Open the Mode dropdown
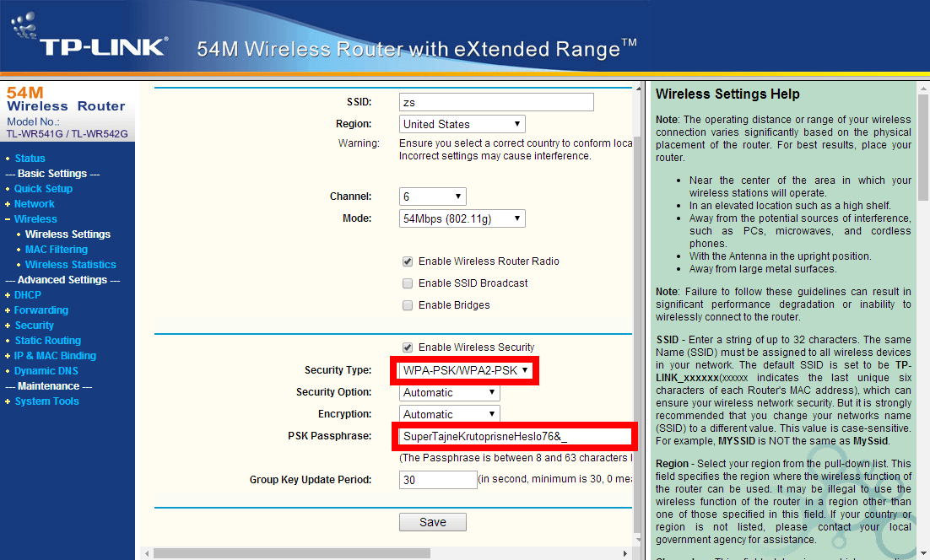The image size is (930, 560). coord(462,218)
